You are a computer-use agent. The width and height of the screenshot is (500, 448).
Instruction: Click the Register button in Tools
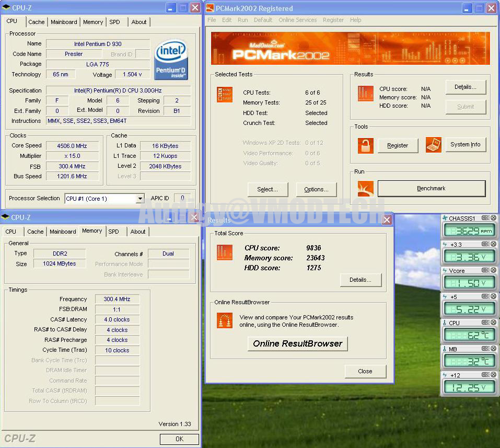(398, 145)
